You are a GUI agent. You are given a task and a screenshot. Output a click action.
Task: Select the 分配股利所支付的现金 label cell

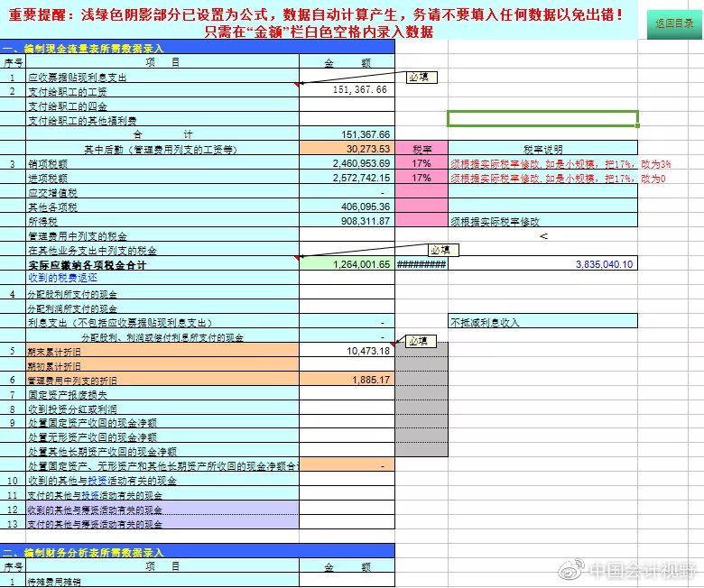pos(162,292)
